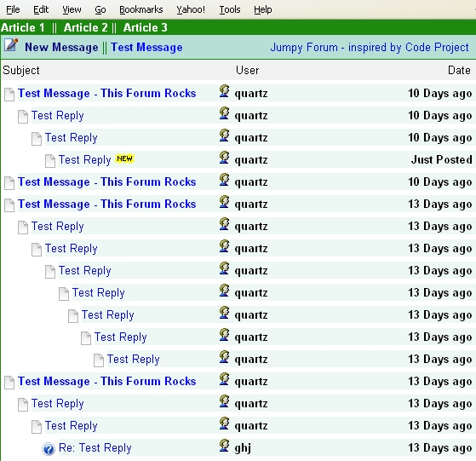The image size is (476, 461).
Task: Click the page icon beside the deepest-indented Test Reply
Action: [x=99, y=360]
